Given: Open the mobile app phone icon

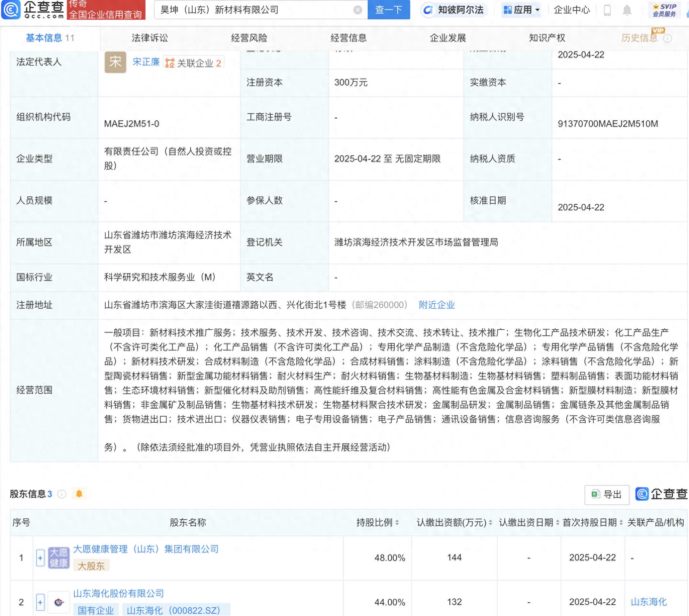Looking at the screenshot, I should pyautogui.click(x=607, y=10).
